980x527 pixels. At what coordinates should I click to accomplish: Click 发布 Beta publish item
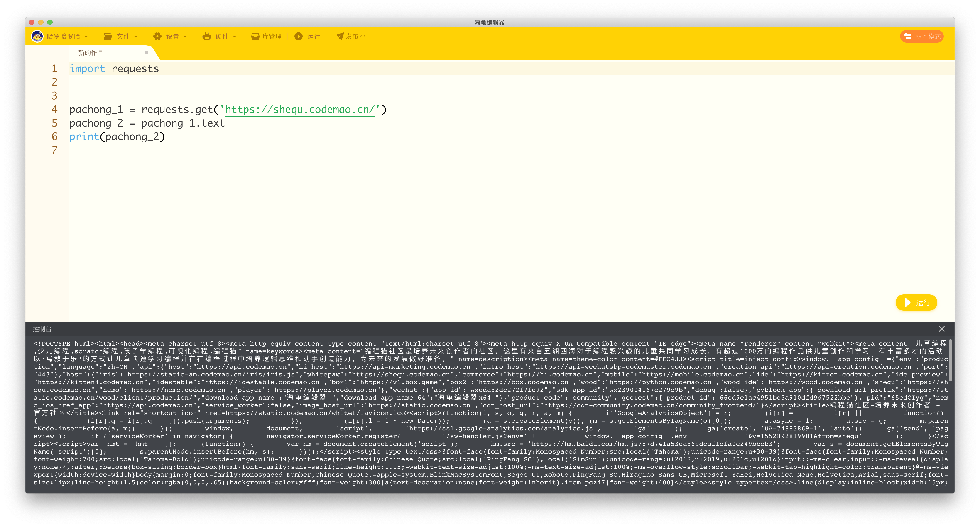tap(350, 37)
